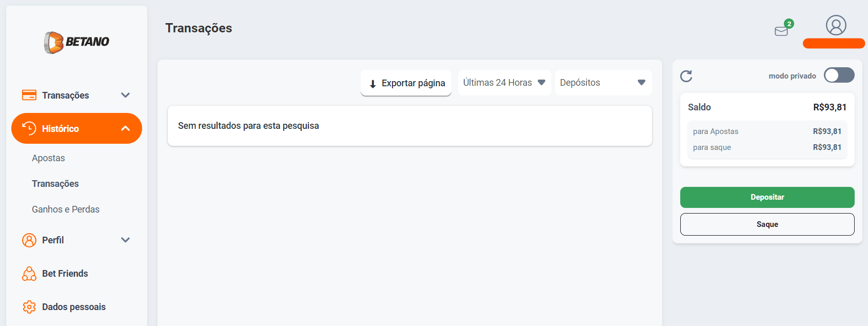
Task: Open the user account avatar icon
Action: [x=836, y=25]
